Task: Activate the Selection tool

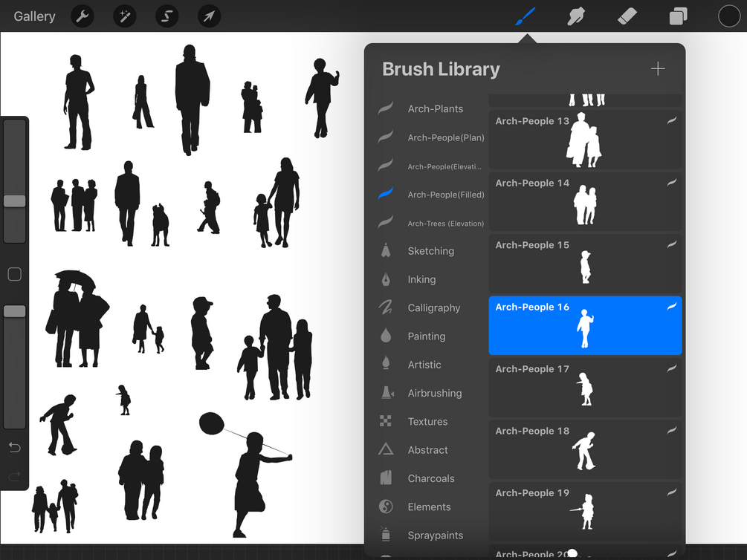Action: 167,16
